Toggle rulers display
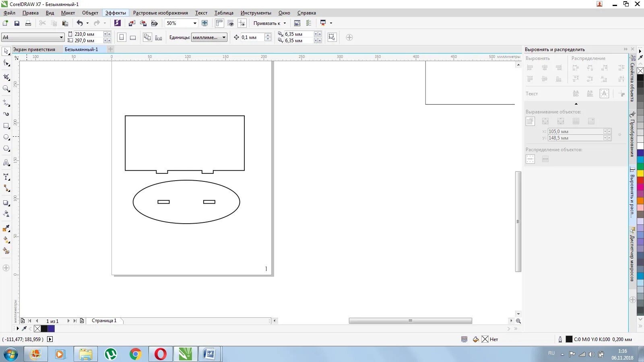Screen dimensions: 644x362 click(219, 23)
